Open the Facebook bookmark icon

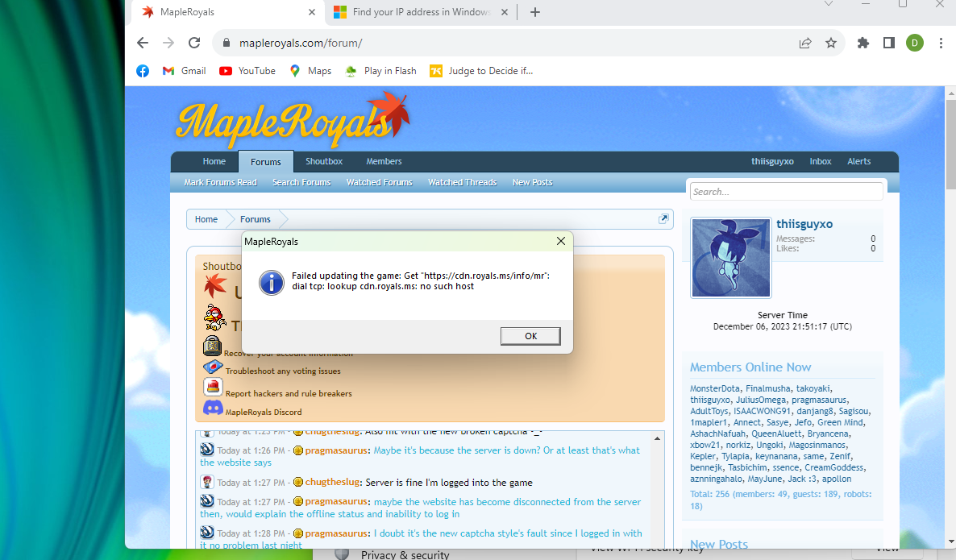coord(143,71)
